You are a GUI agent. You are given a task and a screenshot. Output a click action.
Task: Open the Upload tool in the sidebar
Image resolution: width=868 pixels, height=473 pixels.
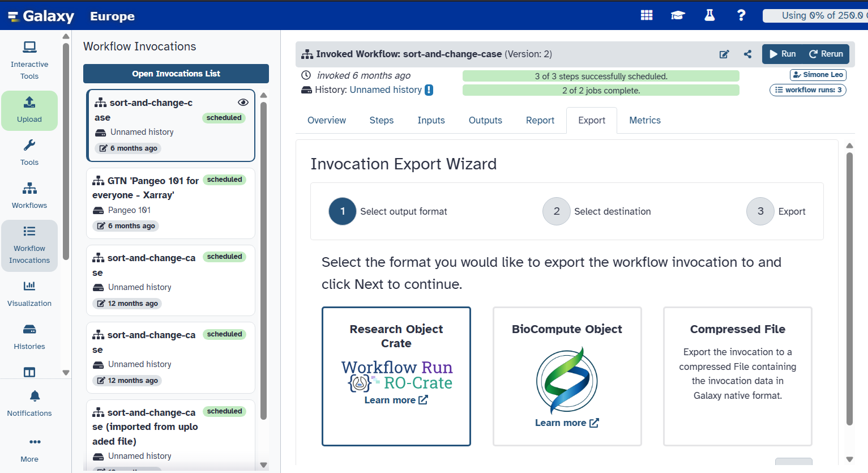pyautogui.click(x=29, y=110)
